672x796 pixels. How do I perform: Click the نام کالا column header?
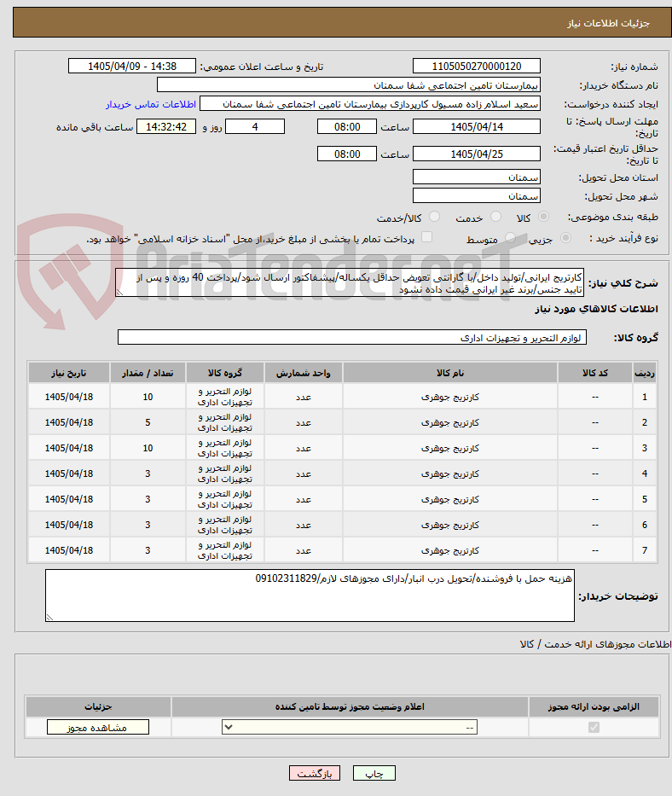click(450, 373)
